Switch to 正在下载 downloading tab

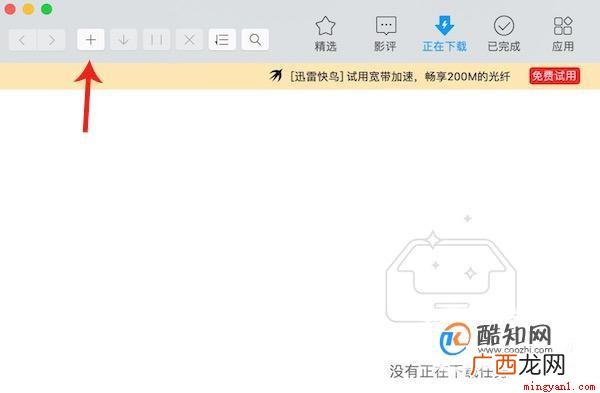point(445,34)
